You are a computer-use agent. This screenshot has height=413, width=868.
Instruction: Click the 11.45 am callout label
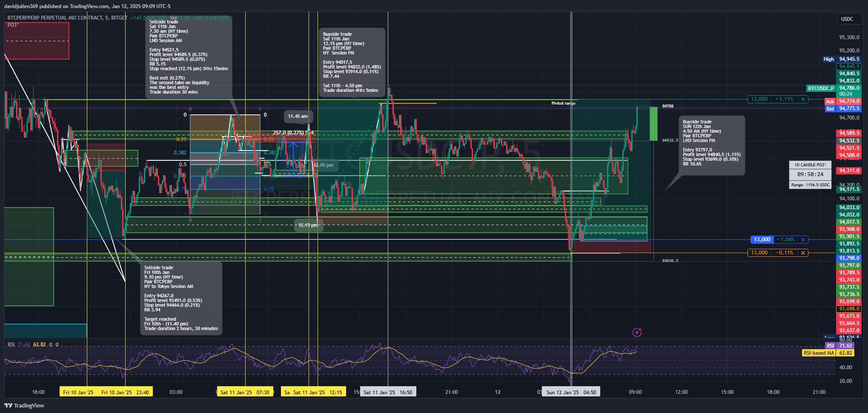click(298, 116)
